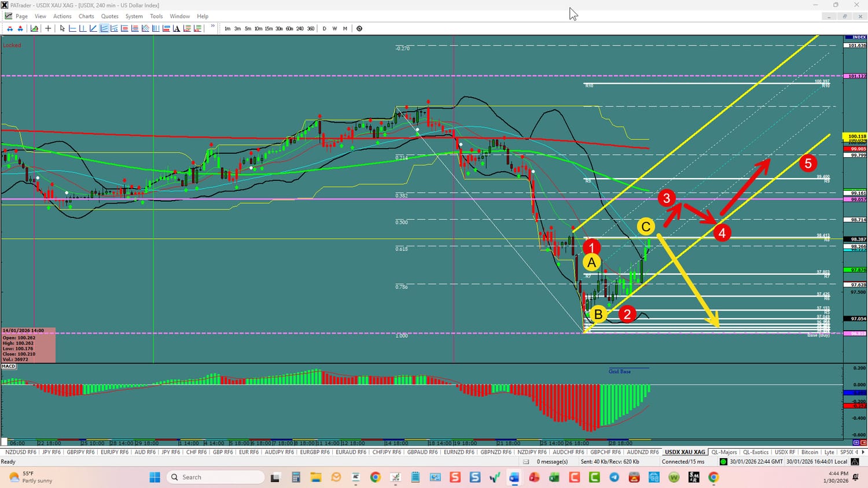Click the Windows taskbar Search box
Screen dimensions: 868x488
coord(215,477)
